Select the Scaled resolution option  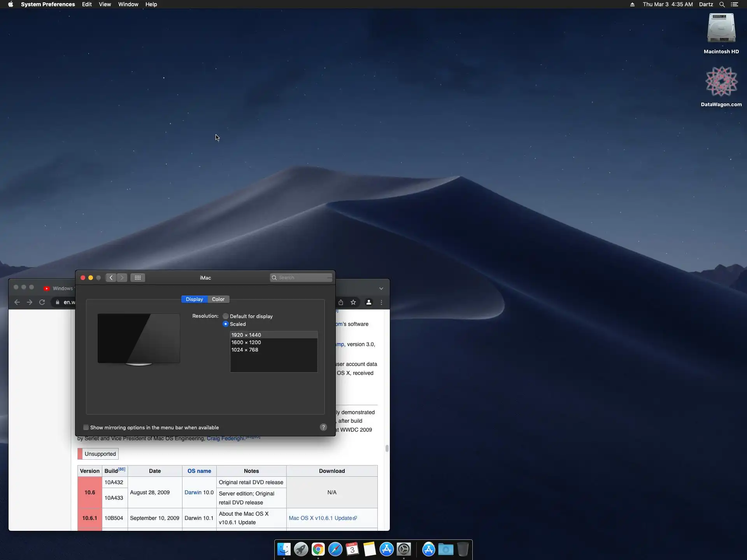point(226,324)
